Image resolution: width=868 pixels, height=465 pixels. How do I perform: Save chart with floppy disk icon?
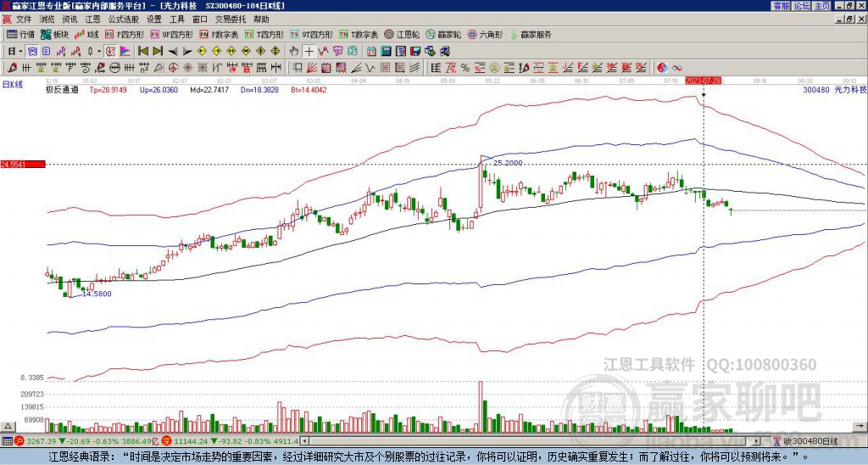tap(415, 52)
